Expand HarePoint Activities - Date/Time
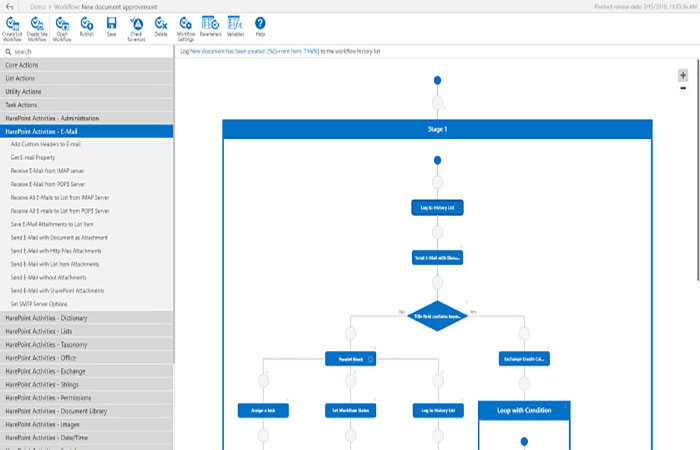Screen dimensions: 700x450 (x=87, y=438)
